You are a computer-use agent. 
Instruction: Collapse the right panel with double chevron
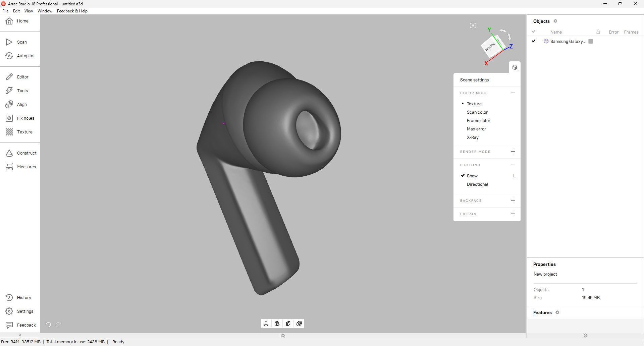click(585, 336)
